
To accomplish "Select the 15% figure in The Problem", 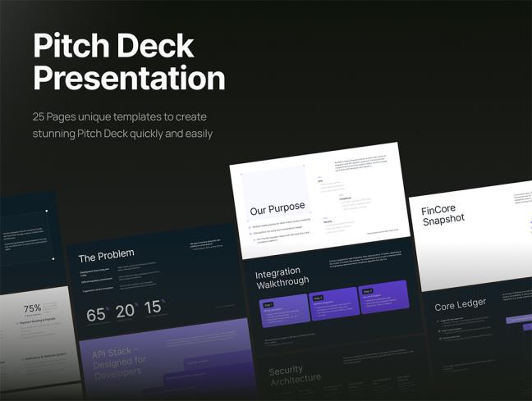I will (154, 308).
